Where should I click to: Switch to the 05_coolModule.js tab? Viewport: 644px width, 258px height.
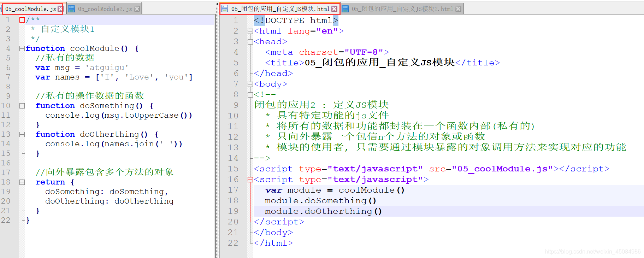pyautogui.click(x=30, y=9)
